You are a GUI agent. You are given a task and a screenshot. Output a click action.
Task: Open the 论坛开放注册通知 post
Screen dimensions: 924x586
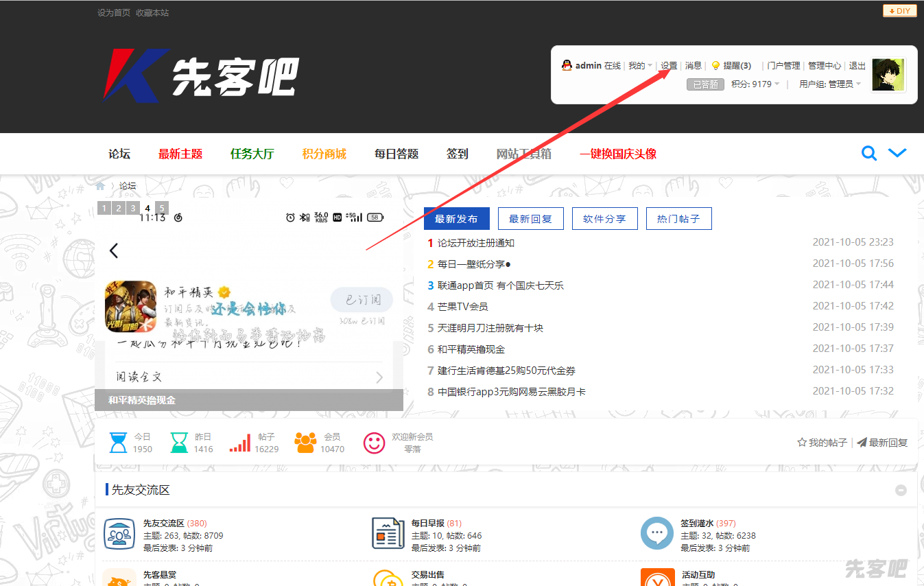(x=475, y=243)
